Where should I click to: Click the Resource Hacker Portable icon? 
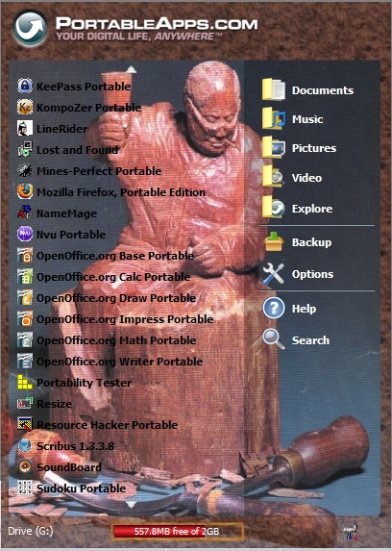tap(25, 424)
